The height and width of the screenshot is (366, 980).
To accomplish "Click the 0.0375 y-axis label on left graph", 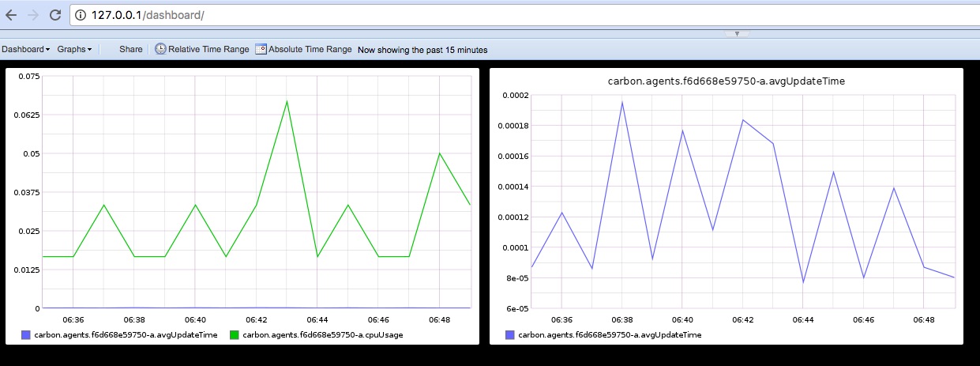I will 26,192.
